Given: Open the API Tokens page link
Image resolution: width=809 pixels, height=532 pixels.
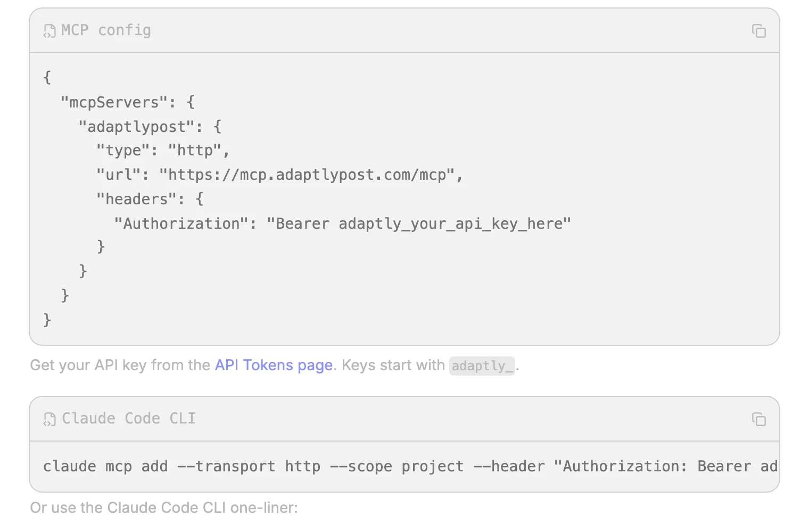Looking at the screenshot, I should (x=274, y=365).
